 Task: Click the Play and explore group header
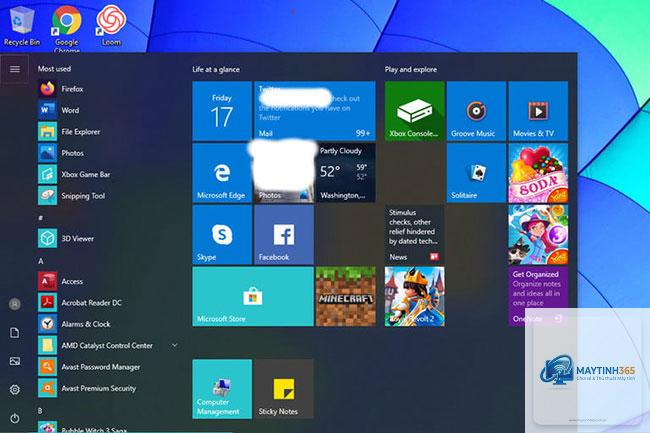(x=411, y=69)
